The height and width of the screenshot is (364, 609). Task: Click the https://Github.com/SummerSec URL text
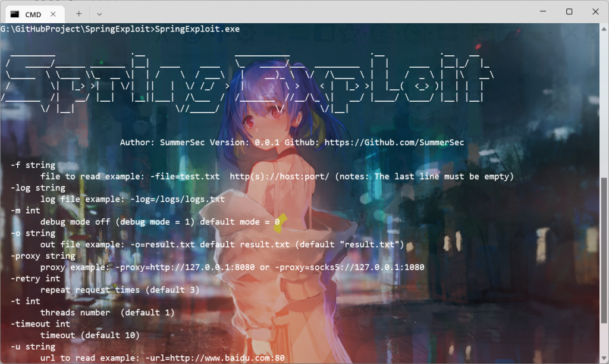click(394, 143)
